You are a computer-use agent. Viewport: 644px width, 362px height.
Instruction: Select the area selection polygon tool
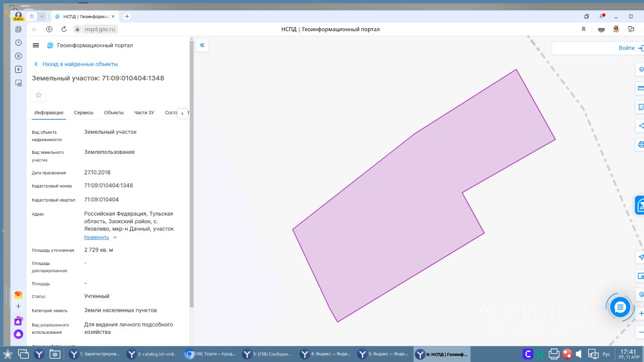click(x=641, y=107)
